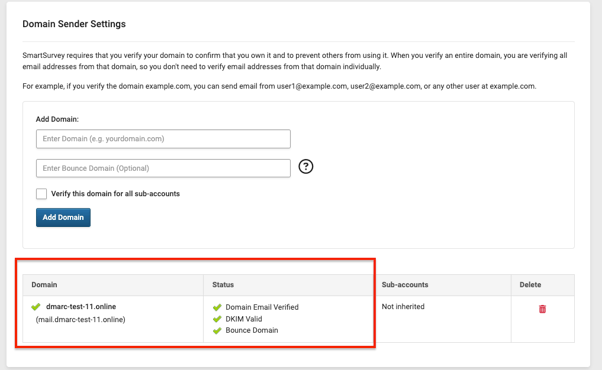Click the Add Domain button
Screen dimensions: 602x370
pyautogui.click(x=63, y=217)
